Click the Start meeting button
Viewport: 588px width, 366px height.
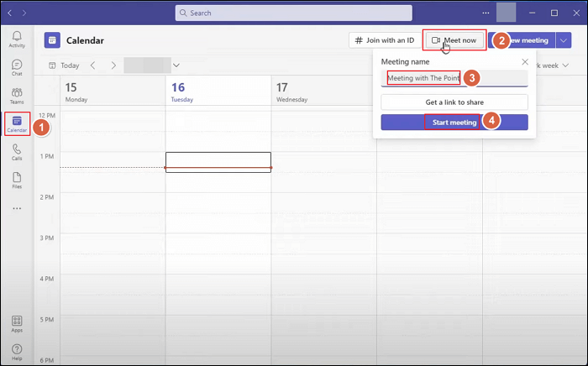point(454,122)
